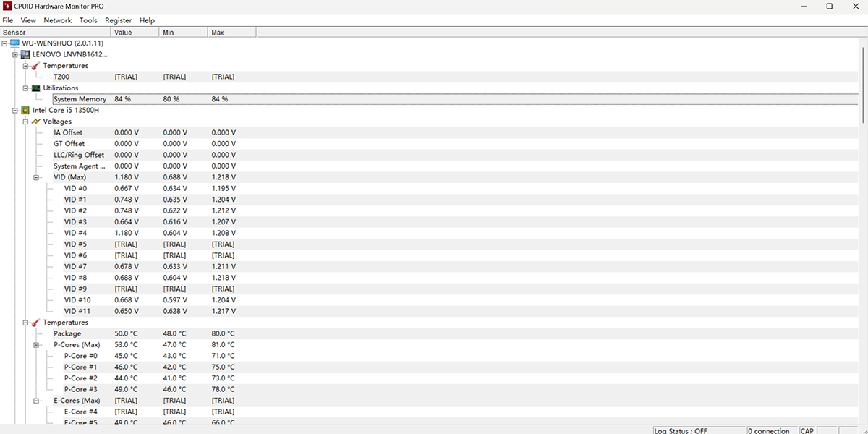This screenshot has height=434, width=868.
Task: Collapse the Intel Core i5 13500H node
Action: pos(14,111)
